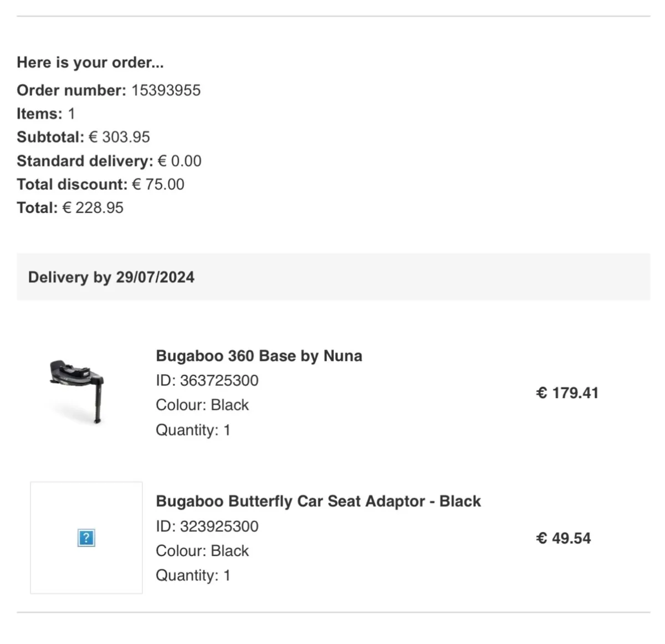665x644 pixels.
Task: Click the Total discount € 75.00 line
Action: (100, 184)
